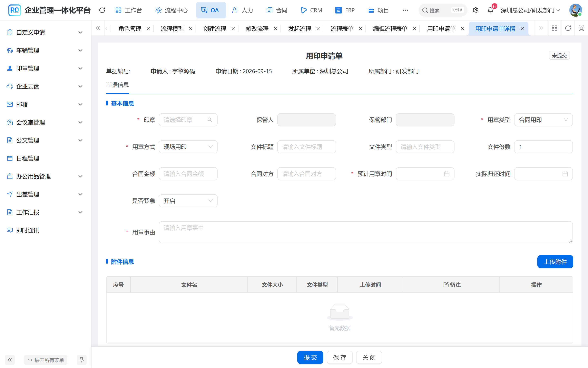The height and width of the screenshot is (368, 588).
Task: Click the search icon in 印章 field
Action: pyautogui.click(x=210, y=120)
